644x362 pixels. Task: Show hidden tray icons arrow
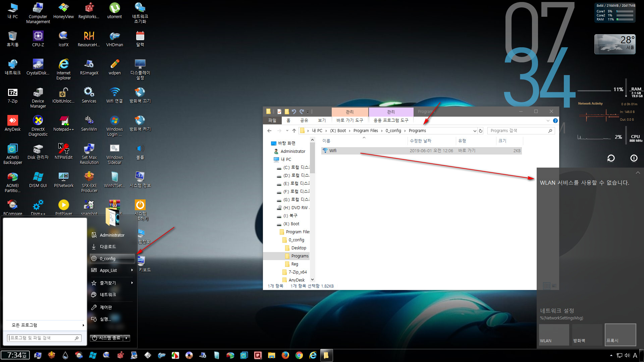[611, 355]
